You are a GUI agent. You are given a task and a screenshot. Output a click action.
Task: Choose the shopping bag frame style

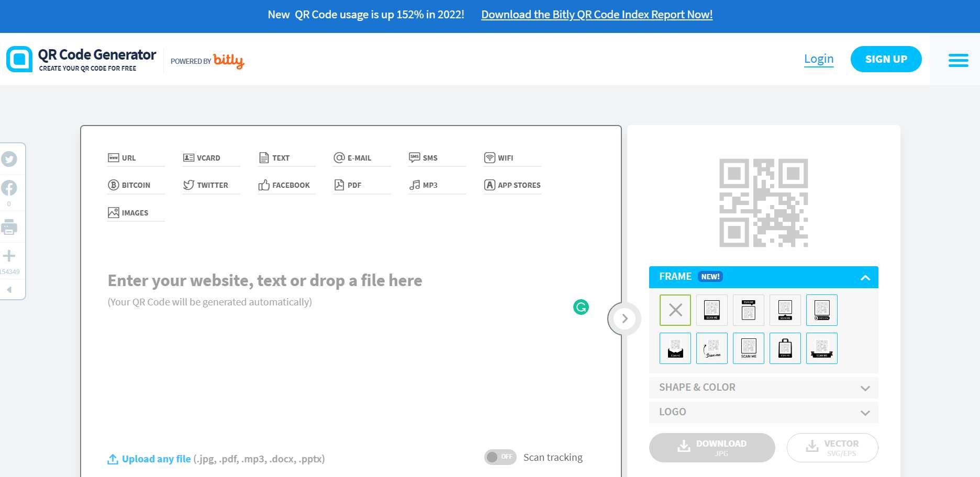[785, 348]
